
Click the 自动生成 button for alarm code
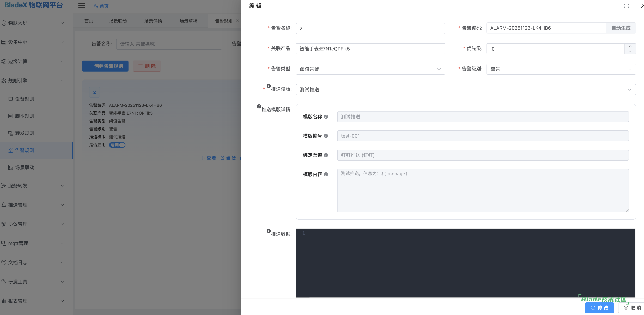pyautogui.click(x=621, y=28)
